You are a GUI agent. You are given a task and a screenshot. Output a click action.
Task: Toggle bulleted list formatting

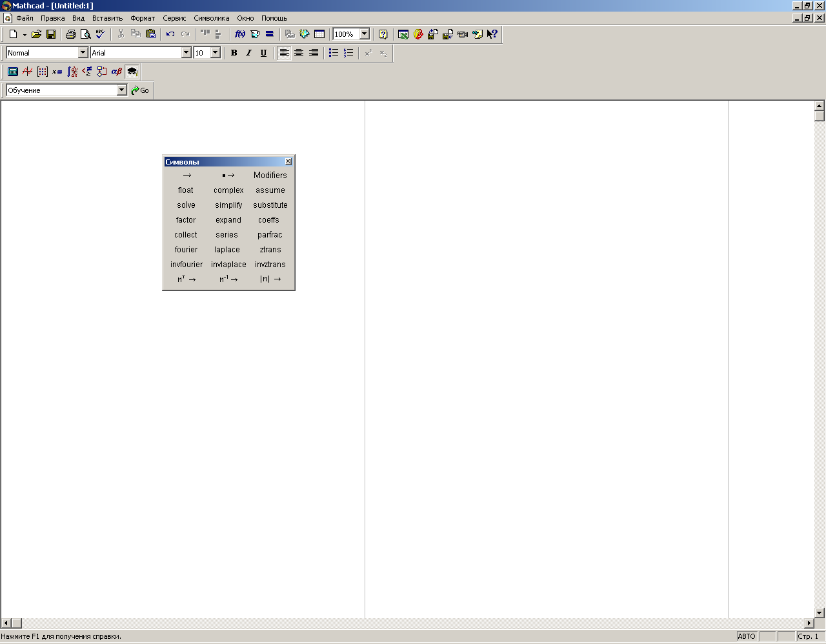334,53
